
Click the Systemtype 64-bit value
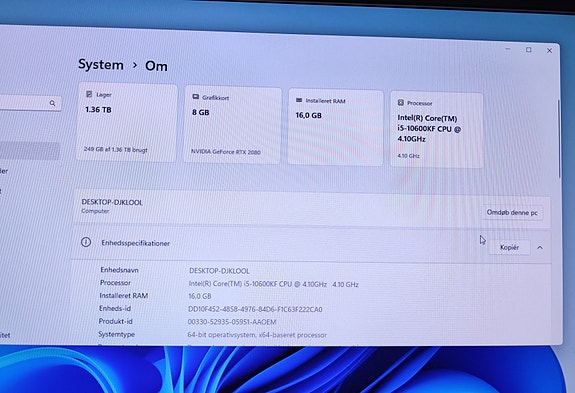click(x=257, y=335)
